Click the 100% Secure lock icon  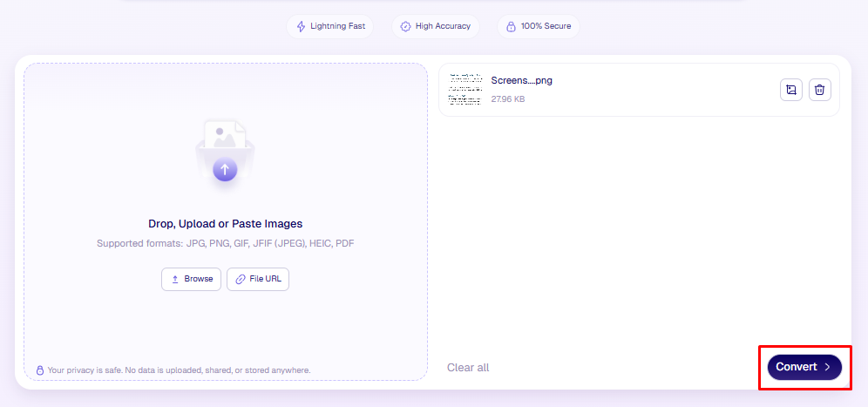(511, 26)
